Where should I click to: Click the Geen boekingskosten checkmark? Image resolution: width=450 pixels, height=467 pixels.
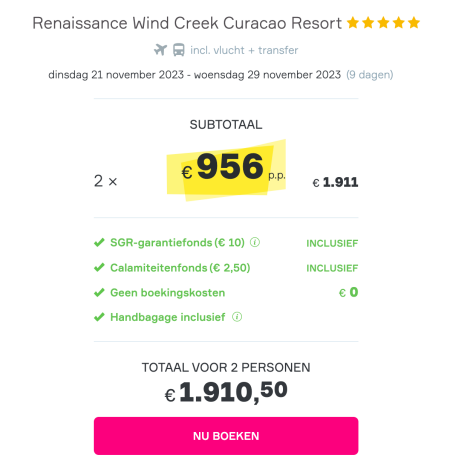coord(99,292)
